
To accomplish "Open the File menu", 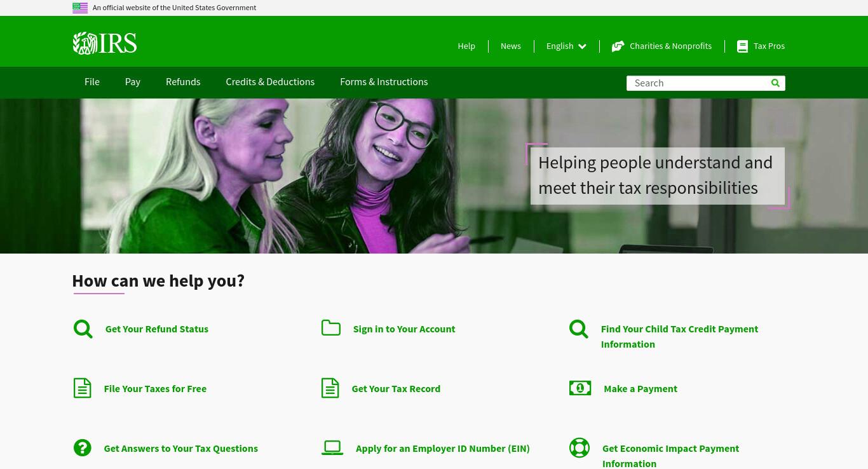I will tap(92, 82).
